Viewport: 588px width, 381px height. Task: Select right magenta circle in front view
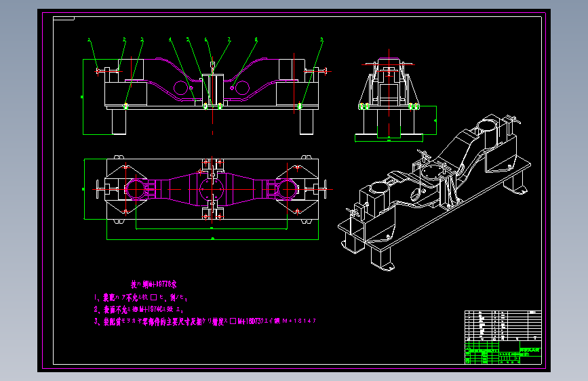(x=243, y=87)
